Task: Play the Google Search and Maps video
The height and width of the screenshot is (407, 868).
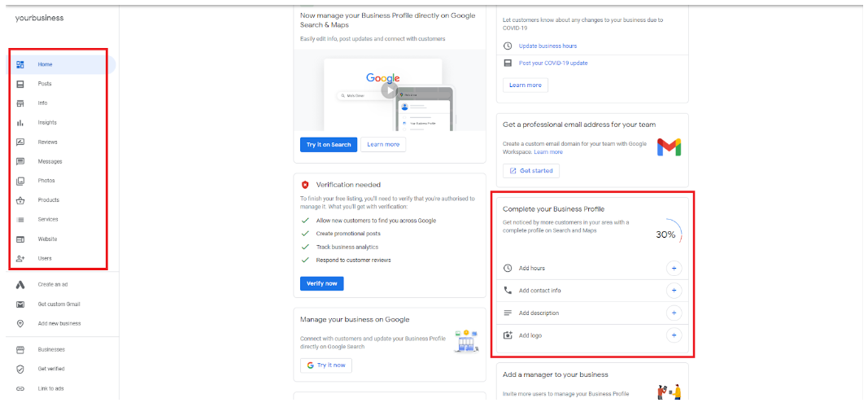Action: (x=390, y=90)
